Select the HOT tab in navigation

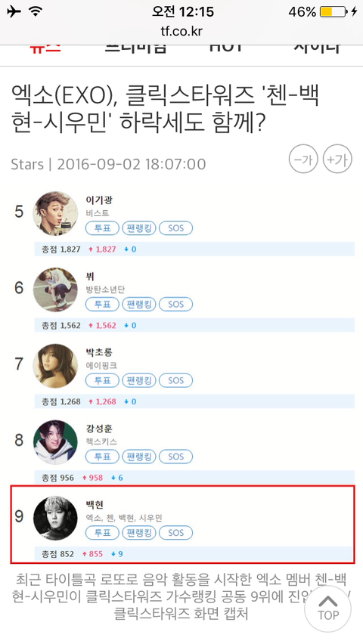[225, 48]
